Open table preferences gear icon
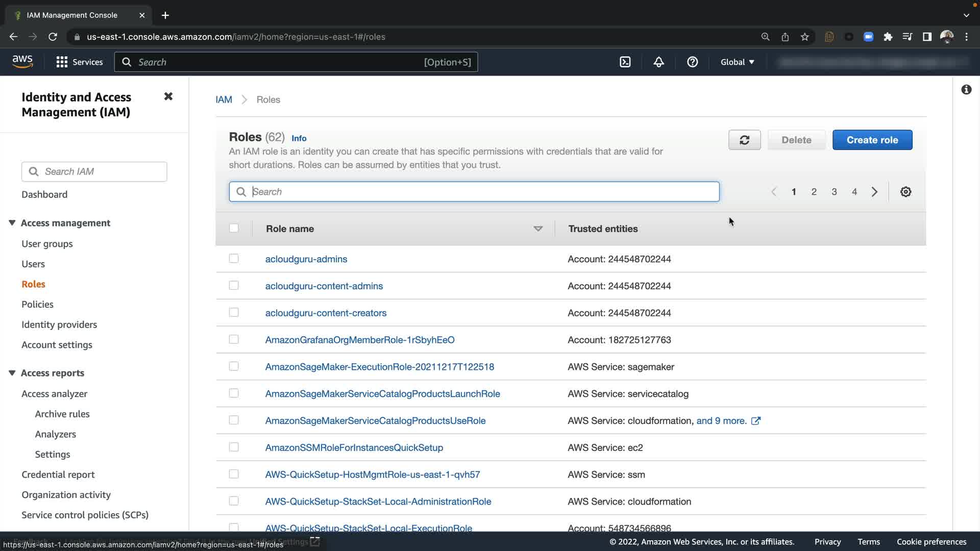 [x=905, y=192]
